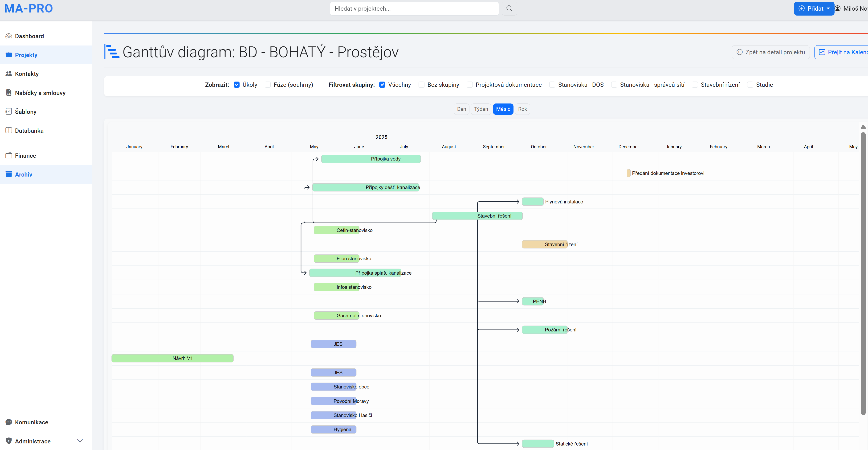Click the Hledat v projektech search field
Image resolution: width=868 pixels, height=450 pixels.
(414, 8)
